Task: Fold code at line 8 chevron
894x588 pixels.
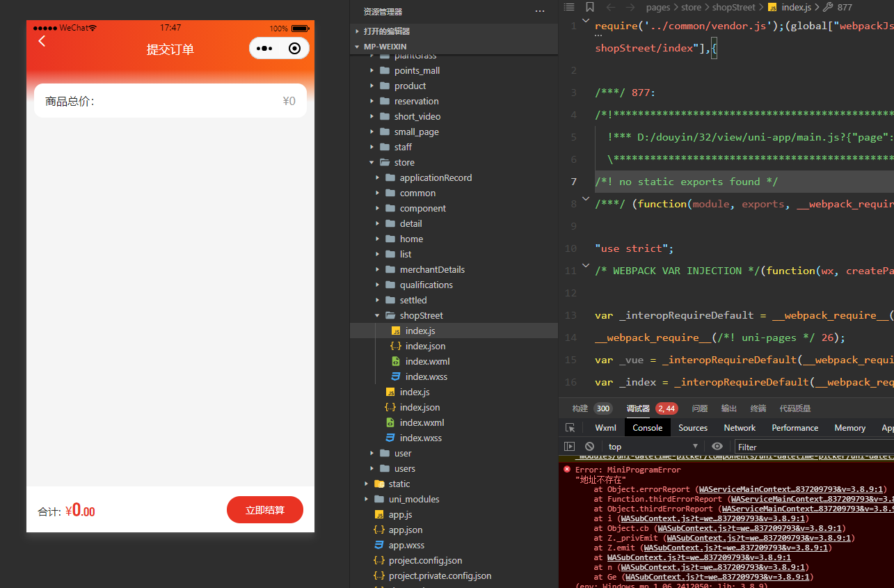Action: pyautogui.click(x=585, y=198)
